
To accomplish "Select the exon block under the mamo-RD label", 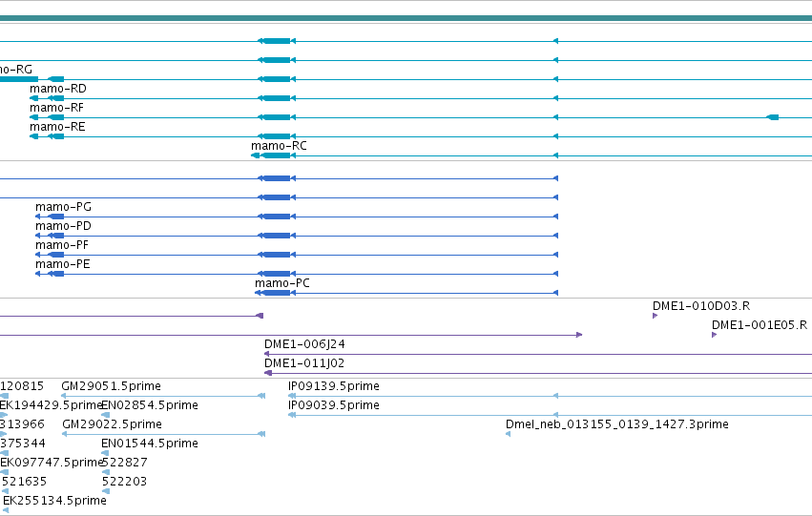I will [56, 98].
